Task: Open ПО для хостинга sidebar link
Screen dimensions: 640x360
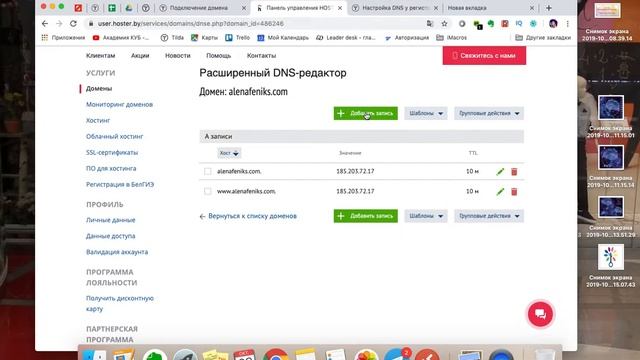Action: [111, 168]
